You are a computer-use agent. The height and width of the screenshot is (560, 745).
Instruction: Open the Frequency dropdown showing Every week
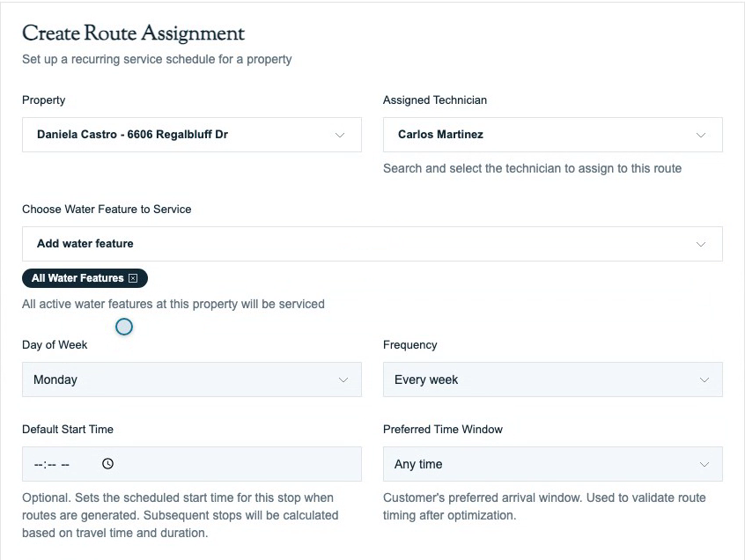(552, 379)
